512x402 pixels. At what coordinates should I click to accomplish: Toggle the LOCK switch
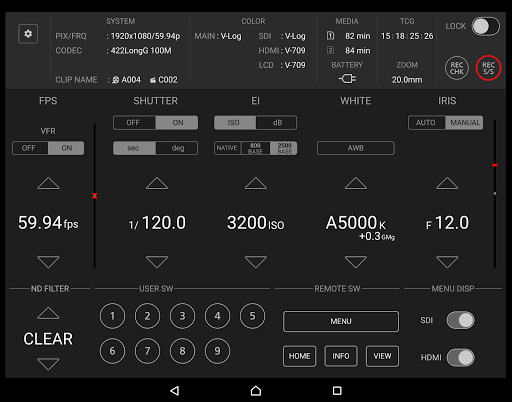click(485, 26)
